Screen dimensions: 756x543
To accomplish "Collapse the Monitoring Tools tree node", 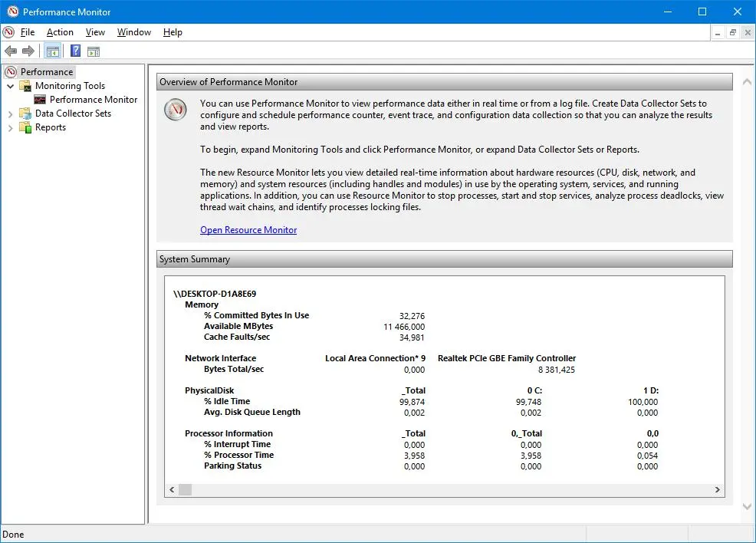I will point(11,86).
